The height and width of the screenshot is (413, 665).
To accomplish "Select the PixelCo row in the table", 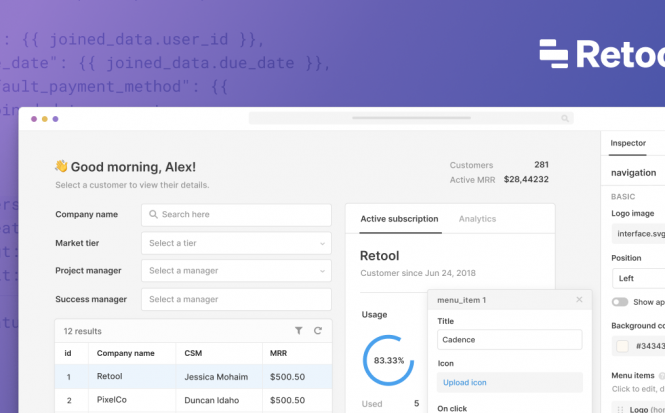I will (193, 401).
